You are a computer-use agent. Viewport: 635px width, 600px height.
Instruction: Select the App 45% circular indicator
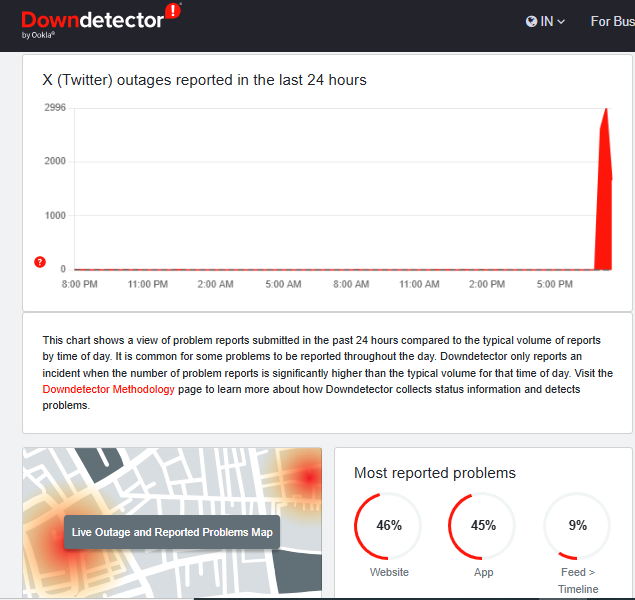point(483,526)
